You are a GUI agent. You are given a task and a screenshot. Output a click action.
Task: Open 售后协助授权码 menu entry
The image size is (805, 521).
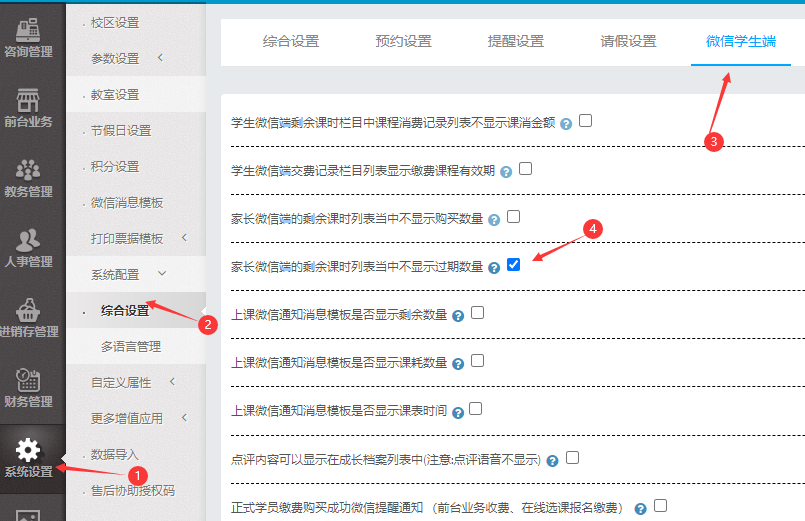point(133,491)
